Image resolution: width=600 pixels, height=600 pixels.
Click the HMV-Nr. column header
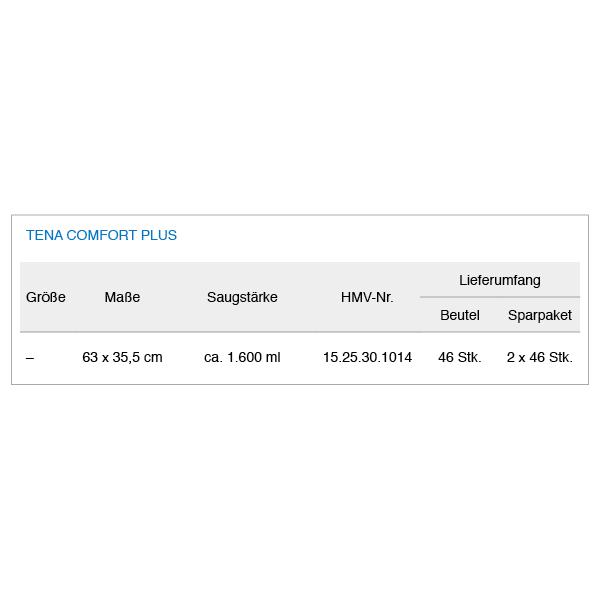[367, 297]
